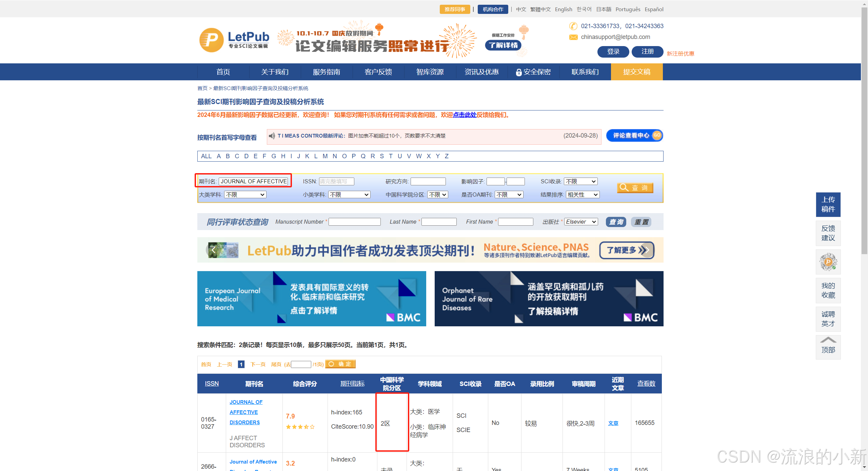Open the 结果排序 相关性 dropdown
868x471 pixels.
click(583, 195)
